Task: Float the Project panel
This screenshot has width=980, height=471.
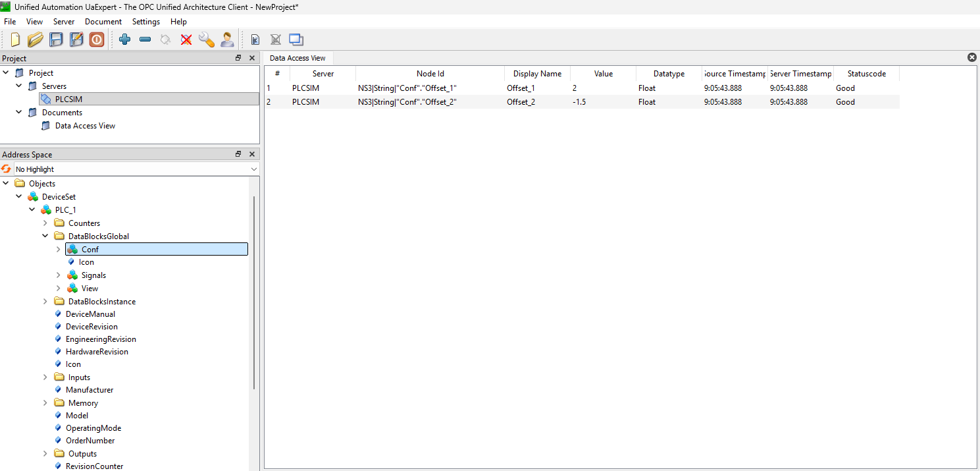Action: click(x=238, y=59)
